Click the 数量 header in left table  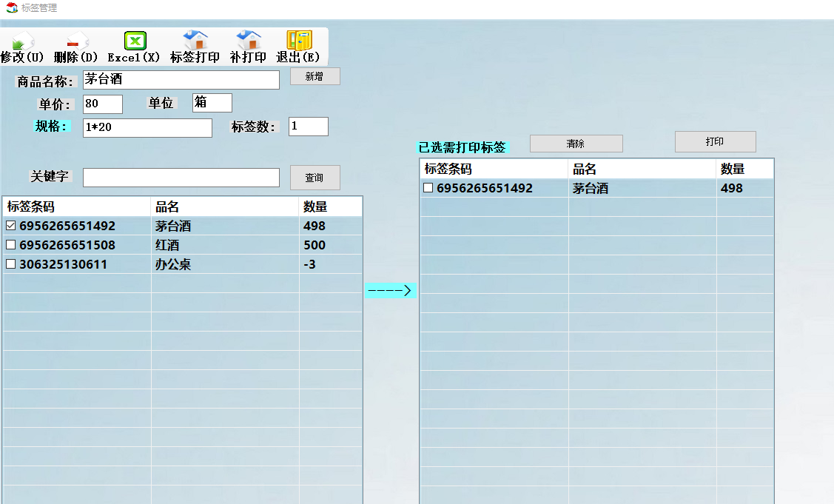click(x=330, y=206)
